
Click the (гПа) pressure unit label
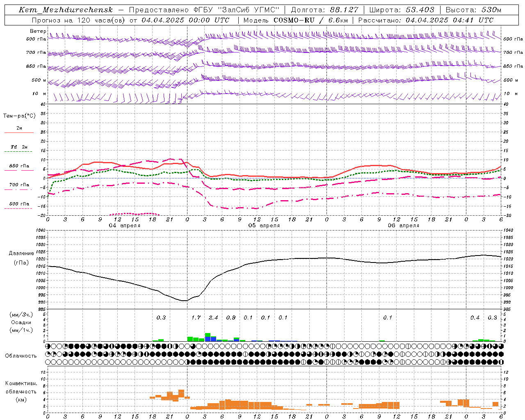21,263
